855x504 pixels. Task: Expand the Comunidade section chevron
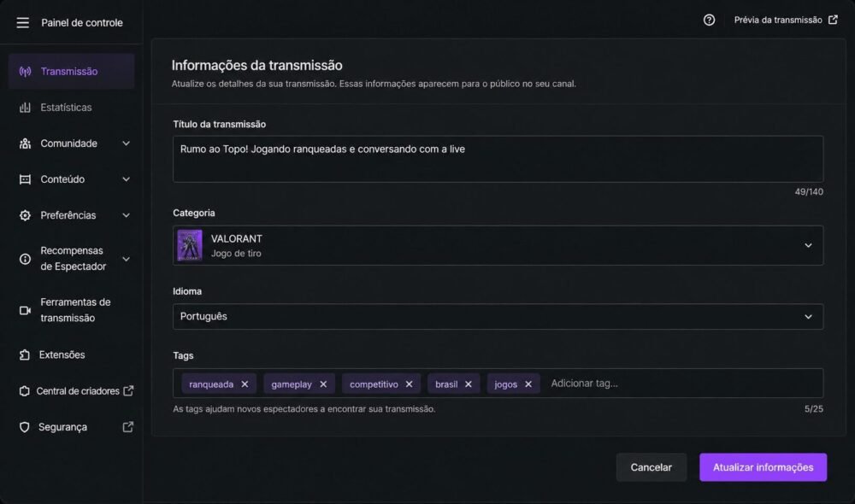[126, 144]
